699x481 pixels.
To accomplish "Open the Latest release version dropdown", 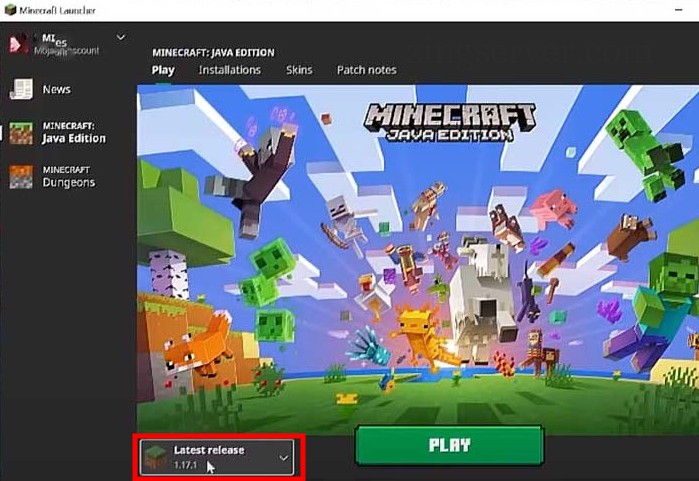I will (217, 457).
